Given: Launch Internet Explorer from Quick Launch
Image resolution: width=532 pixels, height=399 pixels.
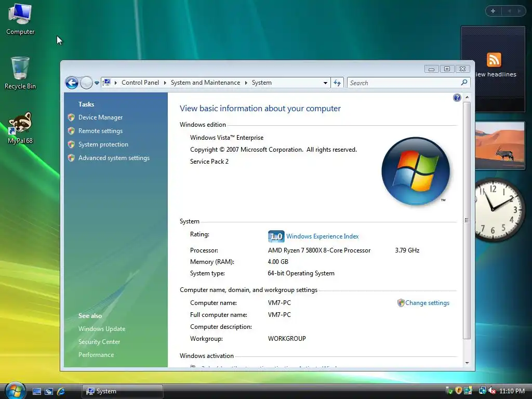Looking at the screenshot, I should 61,391.
